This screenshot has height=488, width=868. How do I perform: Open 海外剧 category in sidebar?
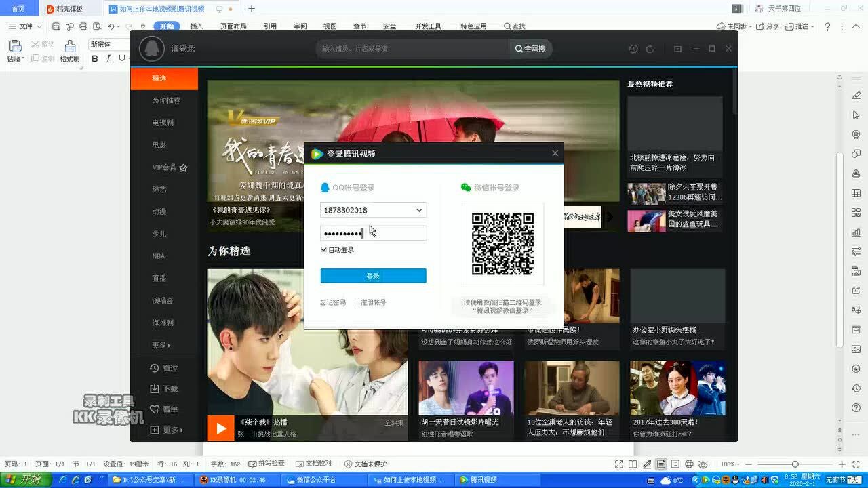coord(163,323)
